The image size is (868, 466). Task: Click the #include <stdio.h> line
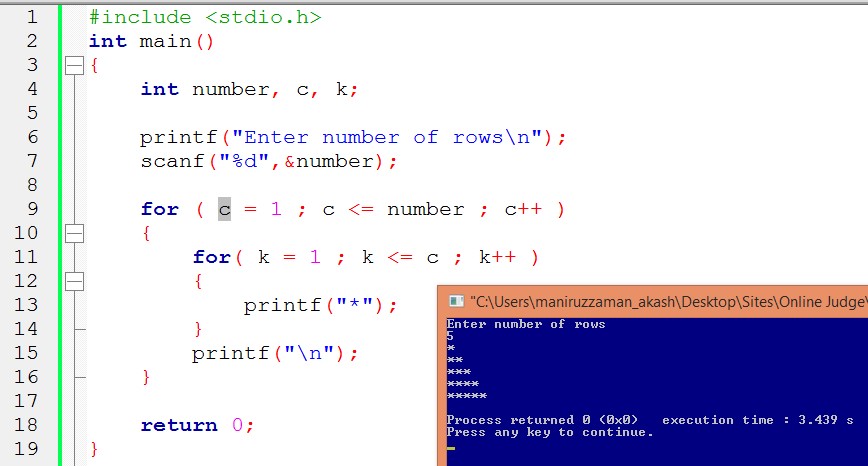click(x=205, y=17)
